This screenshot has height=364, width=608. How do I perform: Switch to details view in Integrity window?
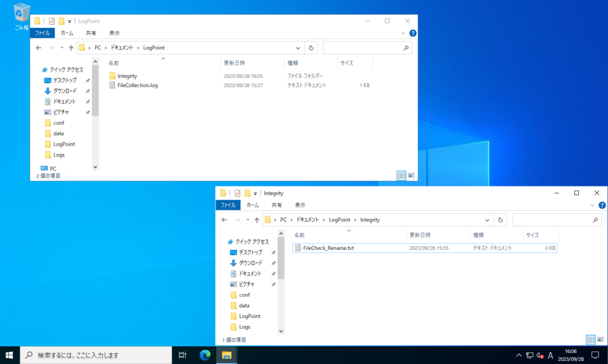point(591,340)
